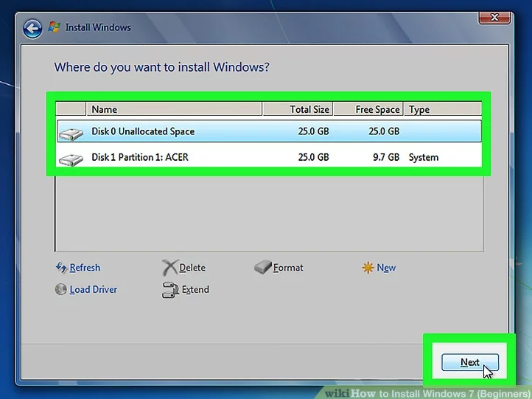The width and height of the screenshot is (532, 399).
Task: Continue with the Next button
Action: click(x=470, y=362)
